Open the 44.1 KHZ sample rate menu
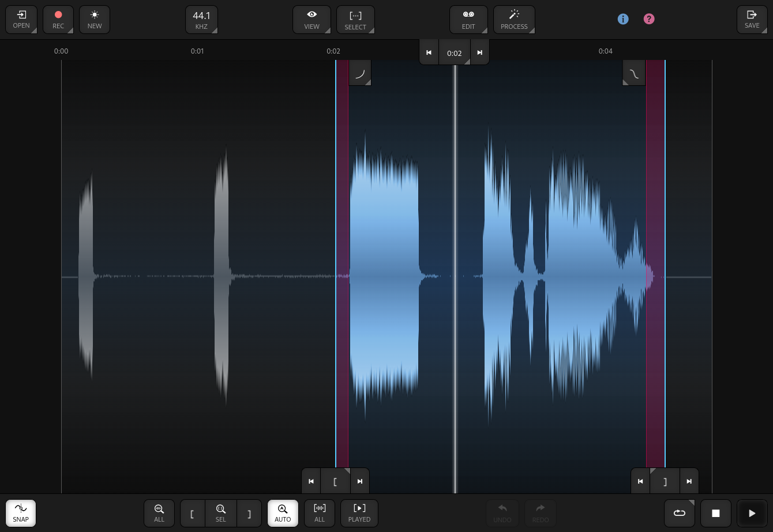Image resolution: width=773 pixels, height=532 pixels. [201, 20]
